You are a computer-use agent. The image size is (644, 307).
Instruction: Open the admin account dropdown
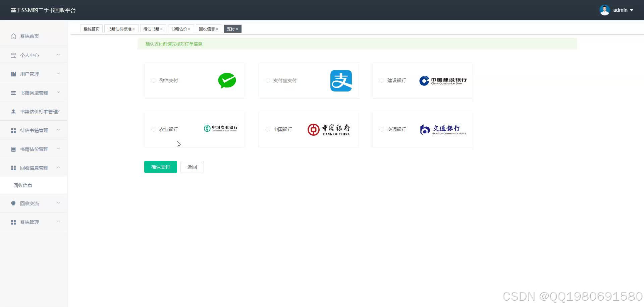[x=623, y=10]
